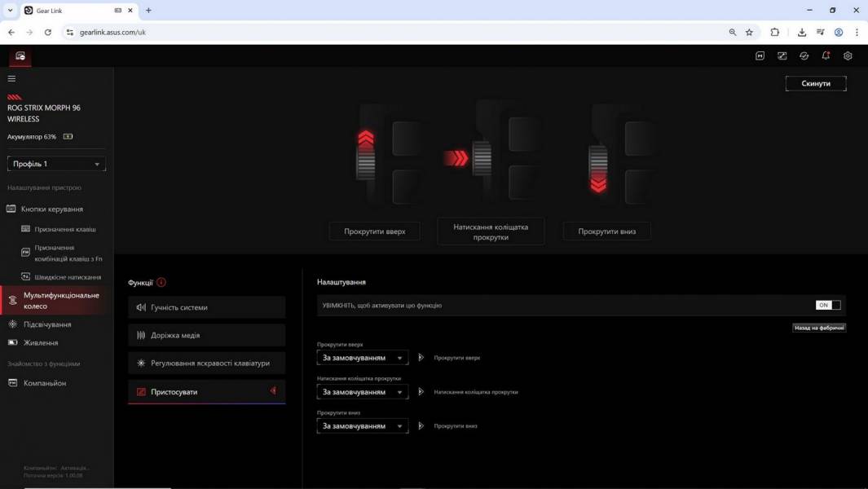Click the play arrow beside Прокрутити вверх dropdown
Viewport: 868px width, 489px height.
tap(421, 358)
